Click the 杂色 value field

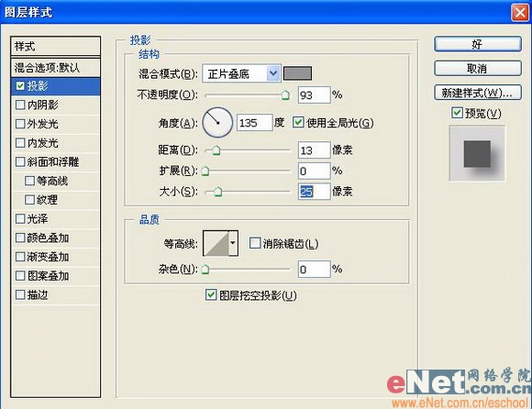tap(315, 270)
